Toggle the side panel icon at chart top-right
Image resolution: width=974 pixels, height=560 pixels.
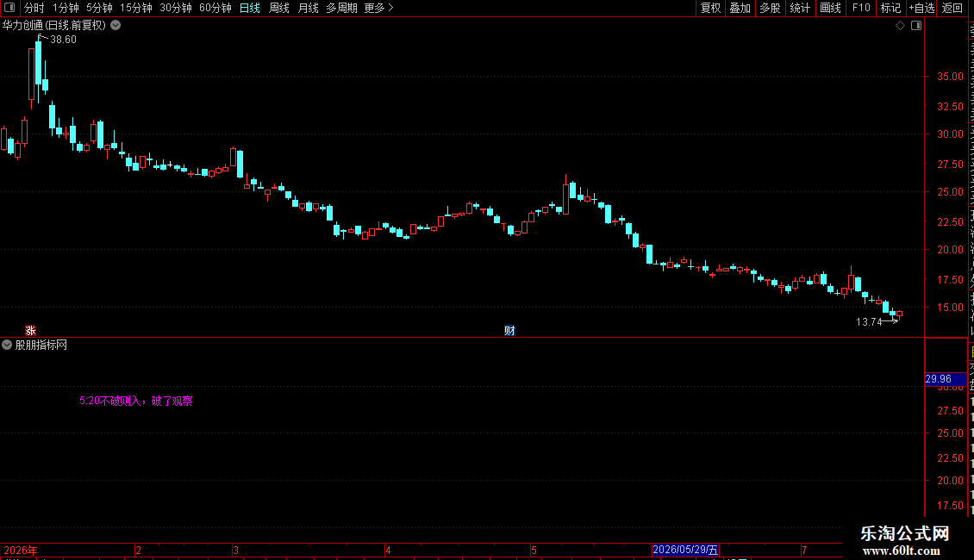(916, 26)
